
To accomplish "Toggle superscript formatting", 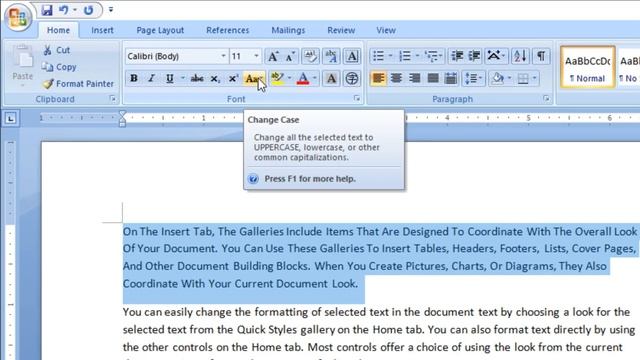I will 233,78.
